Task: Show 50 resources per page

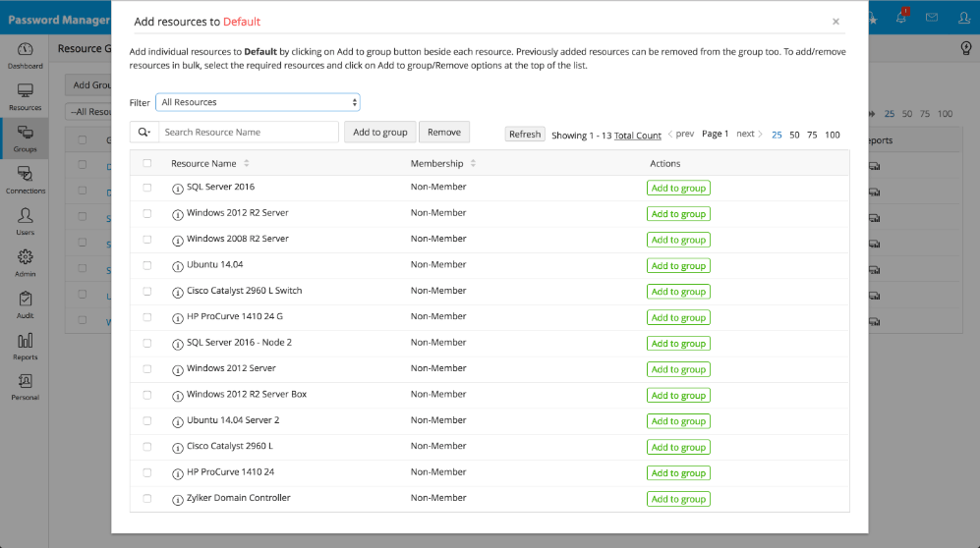Action: point(794,135)
